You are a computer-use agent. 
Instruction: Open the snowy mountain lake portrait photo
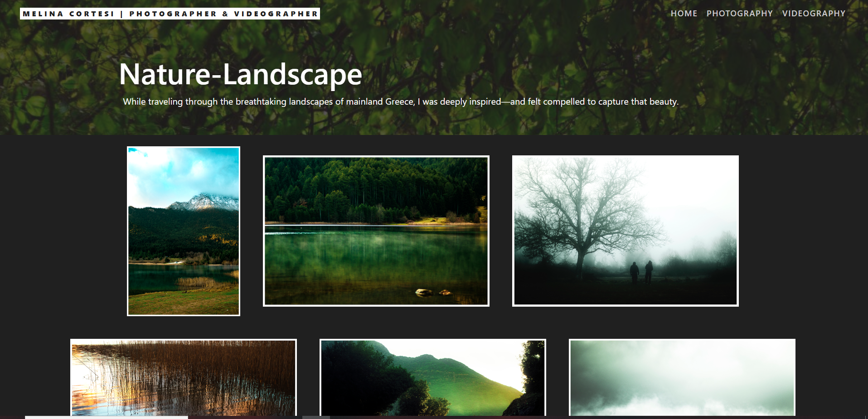[184, 231]
